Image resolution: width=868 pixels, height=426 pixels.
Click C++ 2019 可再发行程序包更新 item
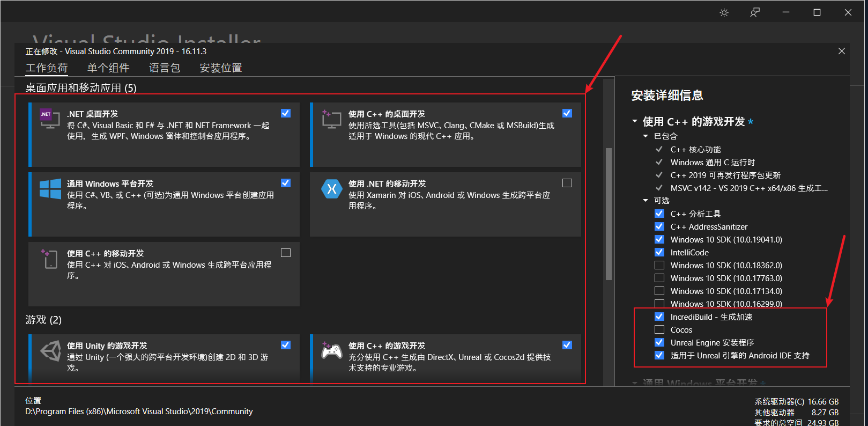(x=725, y=175)
